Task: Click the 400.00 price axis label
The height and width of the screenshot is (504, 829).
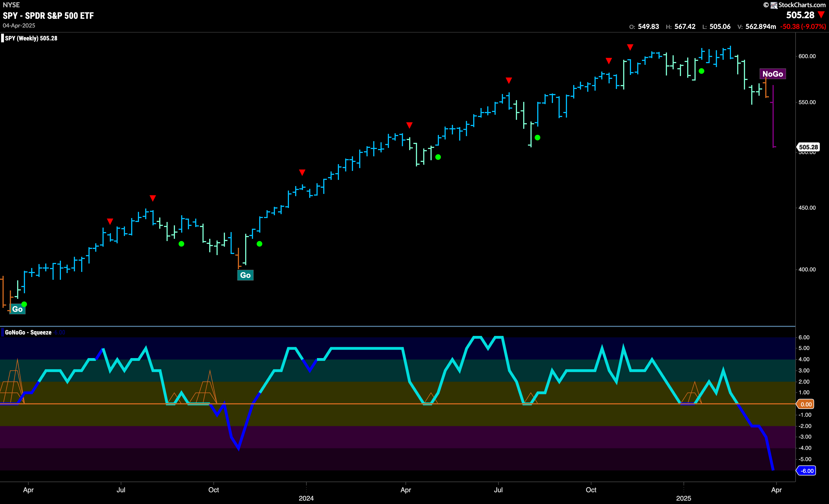Action: pos(807,270)
